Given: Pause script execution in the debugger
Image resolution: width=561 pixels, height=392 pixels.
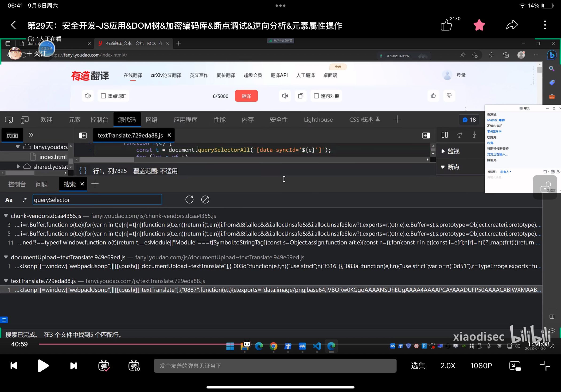Looking at the screenshot, I should pyautogui.click(x=445, y=135).
